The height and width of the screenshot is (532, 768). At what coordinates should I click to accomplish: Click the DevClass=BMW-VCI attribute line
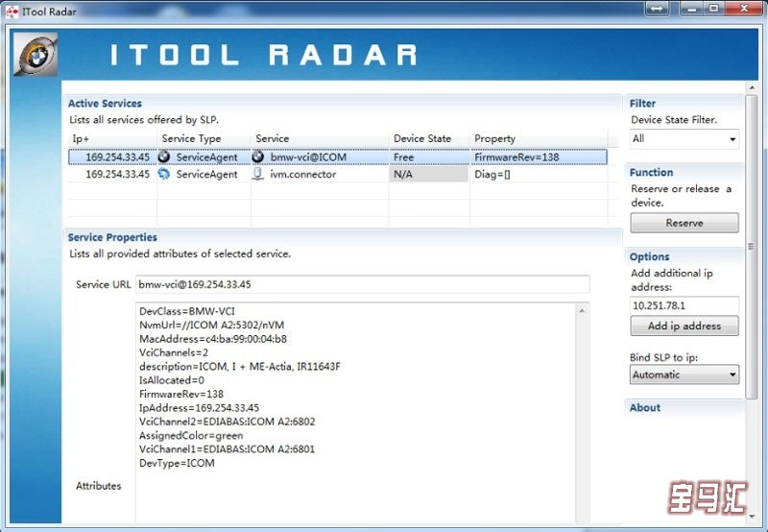coord(186,311)
